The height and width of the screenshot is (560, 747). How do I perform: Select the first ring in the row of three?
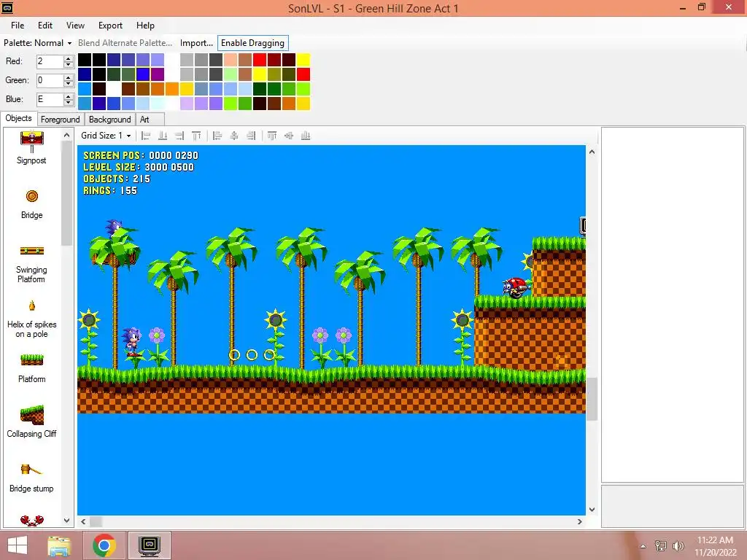(234, 355)
